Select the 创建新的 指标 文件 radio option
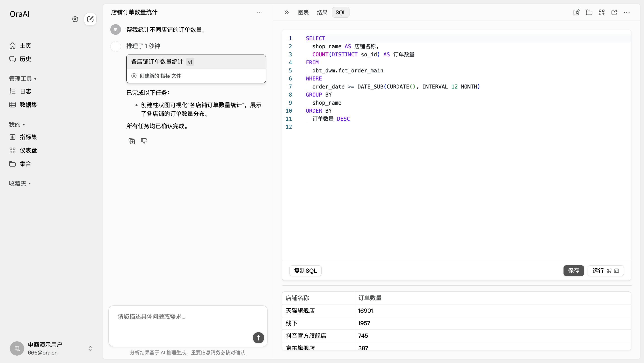This screenshot has height=363, width=644. tap(134, 76)
